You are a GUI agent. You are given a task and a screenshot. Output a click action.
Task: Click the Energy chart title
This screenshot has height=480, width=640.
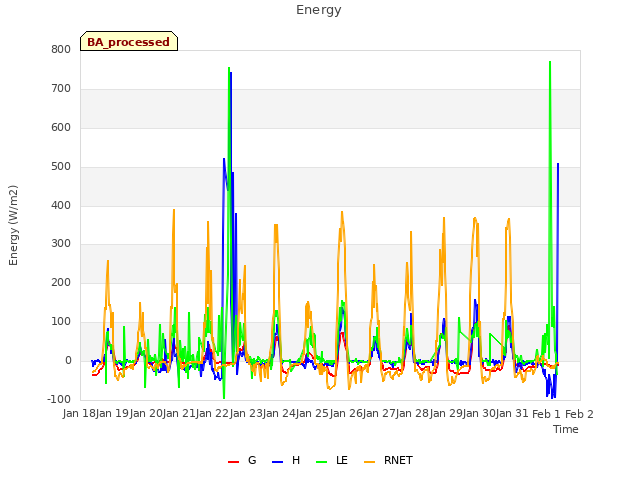coord(319,10)
